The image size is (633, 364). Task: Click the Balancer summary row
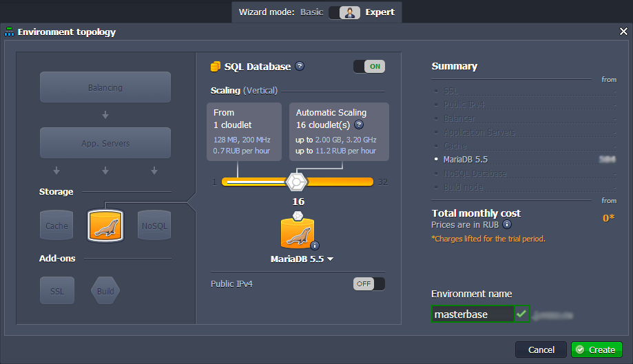[524, 118]
